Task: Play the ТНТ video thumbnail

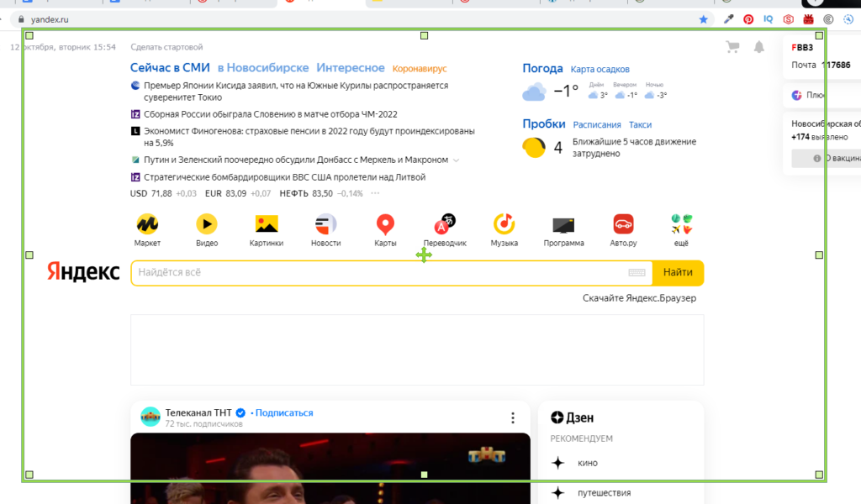Action: point(330,469)
